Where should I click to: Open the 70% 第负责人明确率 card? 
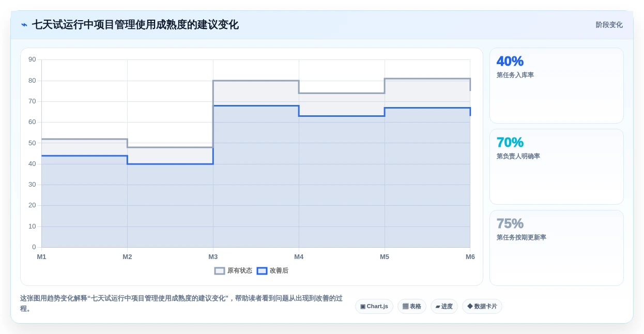coord(557,167)
